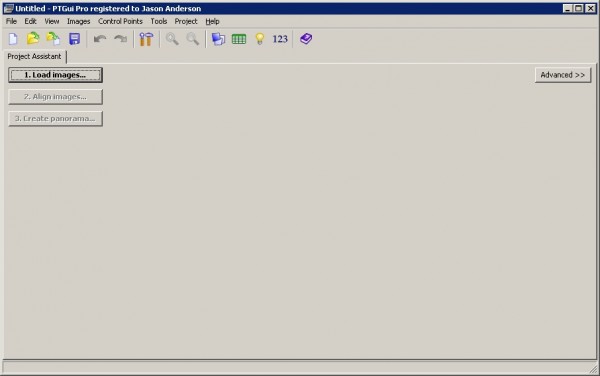Open the options tools icon
The width and height of the screenshot is (600, 376).
pos(146,39)
